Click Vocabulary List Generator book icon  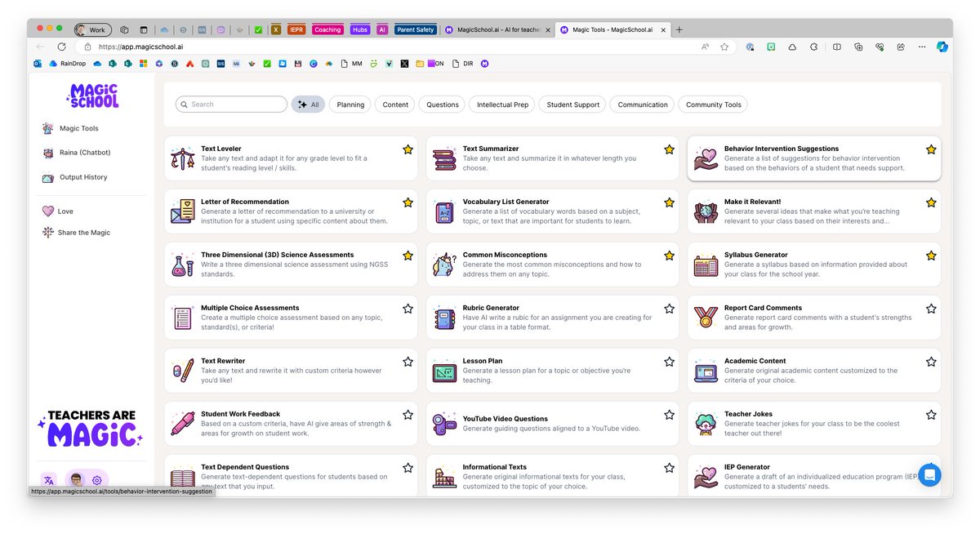(x=444, y=211)
